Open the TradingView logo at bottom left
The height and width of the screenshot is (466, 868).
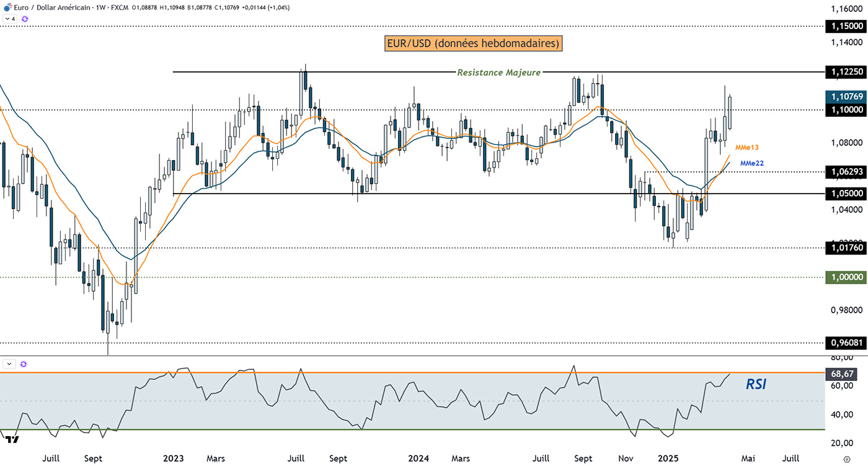click(x=11, y=439)
